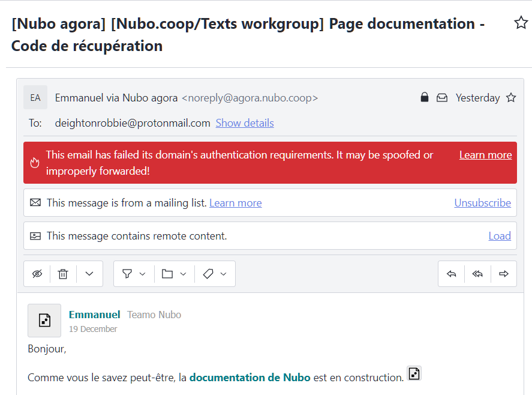This screenshot has height=395, width=532.
Task: Click the move to folder icon
Action: click(167, 274)
